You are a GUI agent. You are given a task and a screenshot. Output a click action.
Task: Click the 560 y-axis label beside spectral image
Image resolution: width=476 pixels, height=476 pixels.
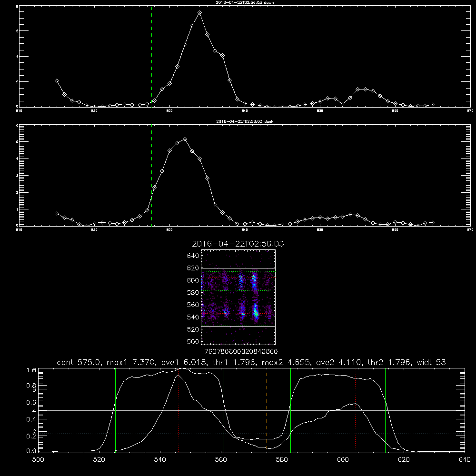[x=193, y=305]
